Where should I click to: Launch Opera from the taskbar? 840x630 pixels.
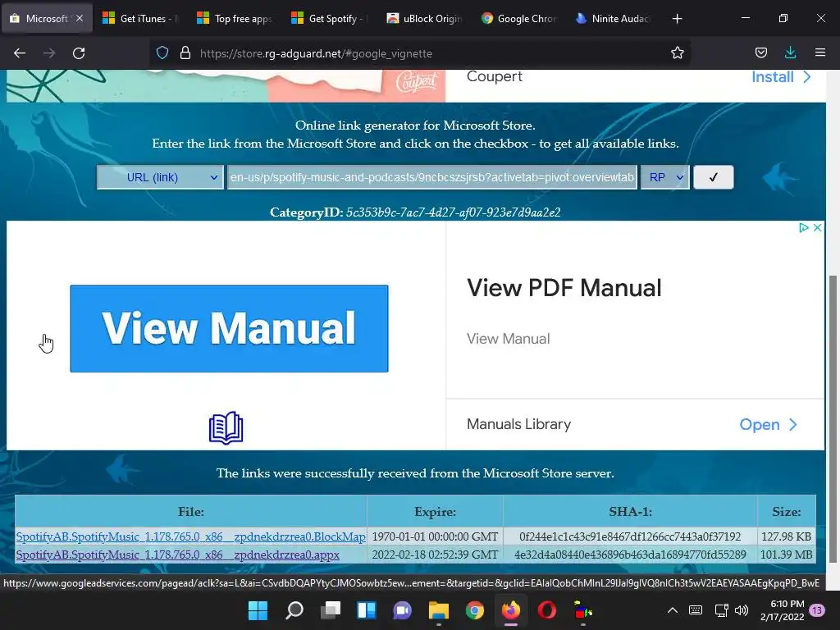coord(547,610)
